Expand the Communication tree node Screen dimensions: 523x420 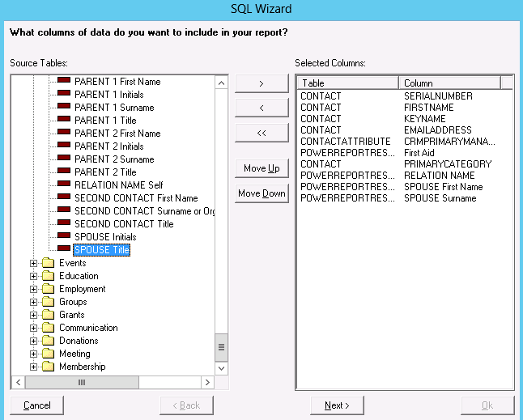[x=34, y=328]
